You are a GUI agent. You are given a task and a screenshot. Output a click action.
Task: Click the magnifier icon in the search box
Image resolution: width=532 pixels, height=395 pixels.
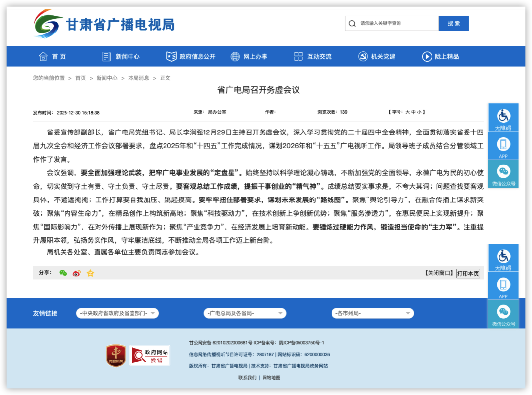pyautogui.click(x=352, y=23)
